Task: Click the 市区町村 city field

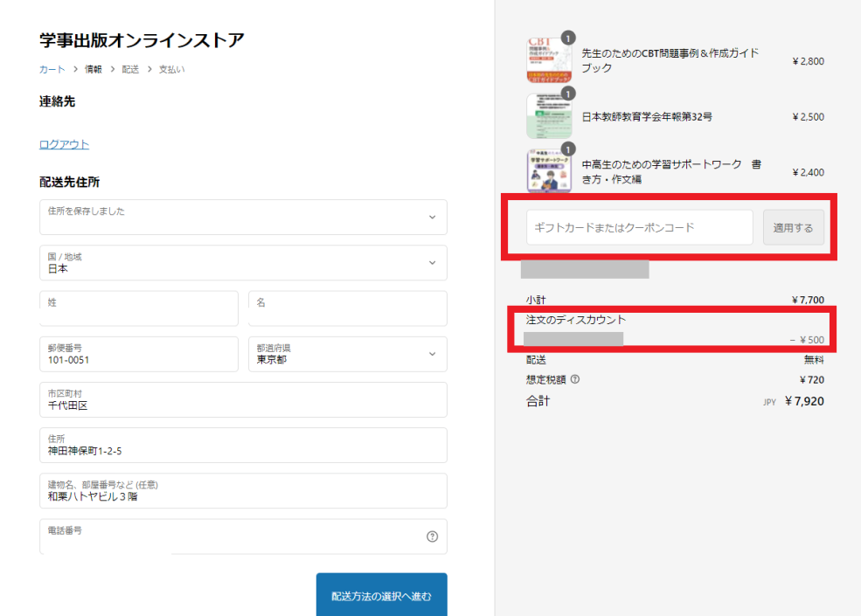Action: (x=243, y=399)
